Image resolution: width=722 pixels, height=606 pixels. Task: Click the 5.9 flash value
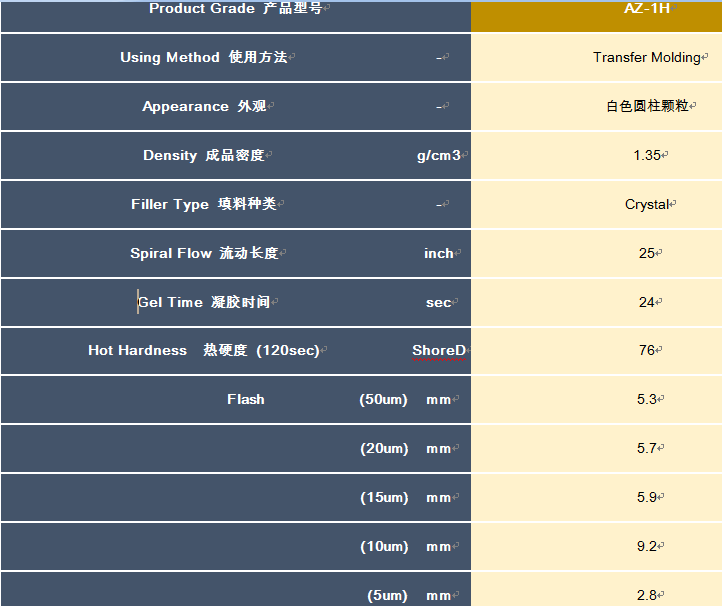click(x=647, y=497)
